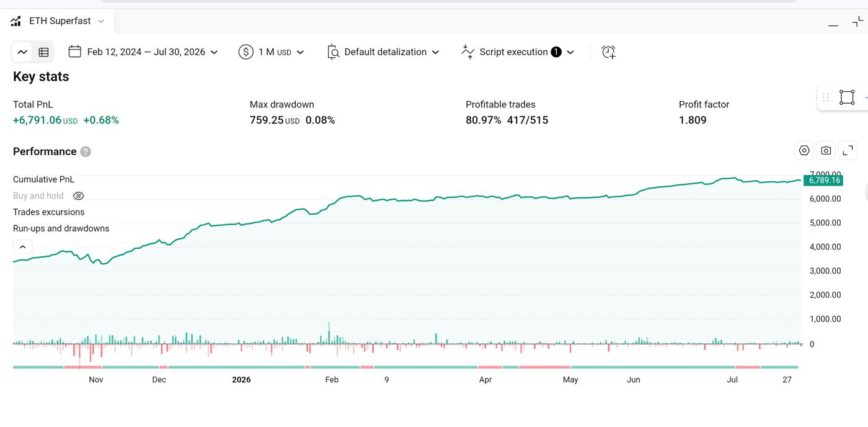Toggle the Cumulative PnL series

43,179
